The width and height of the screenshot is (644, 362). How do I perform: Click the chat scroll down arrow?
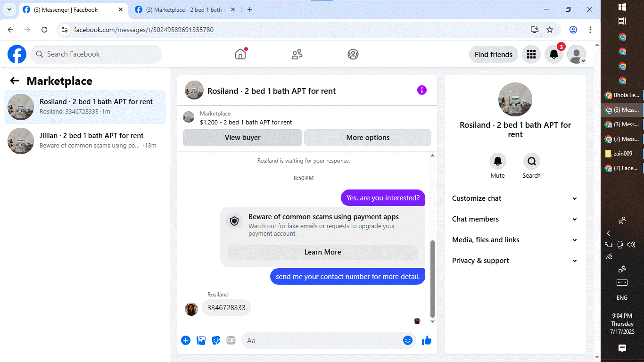tap(433, 321)
